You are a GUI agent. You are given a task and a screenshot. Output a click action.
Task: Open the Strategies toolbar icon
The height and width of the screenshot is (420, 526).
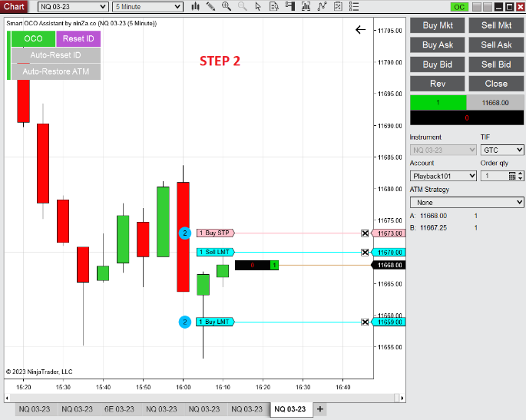tap(337, 7)
